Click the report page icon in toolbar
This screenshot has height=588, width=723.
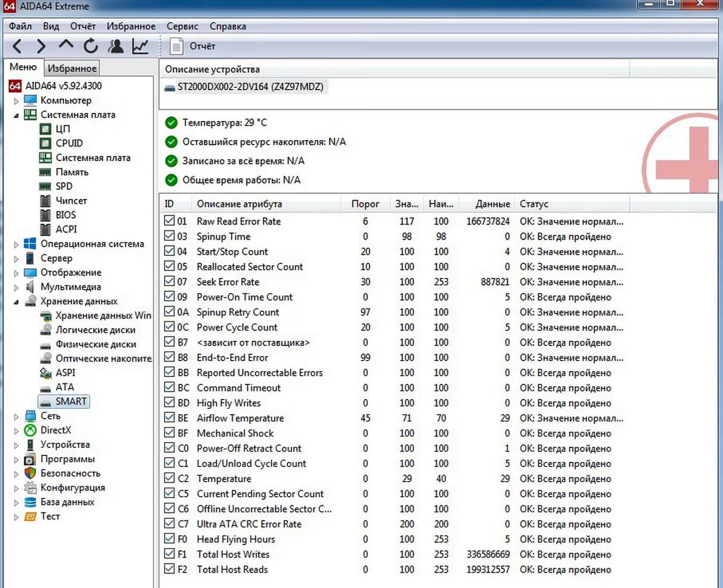(176, 46)
